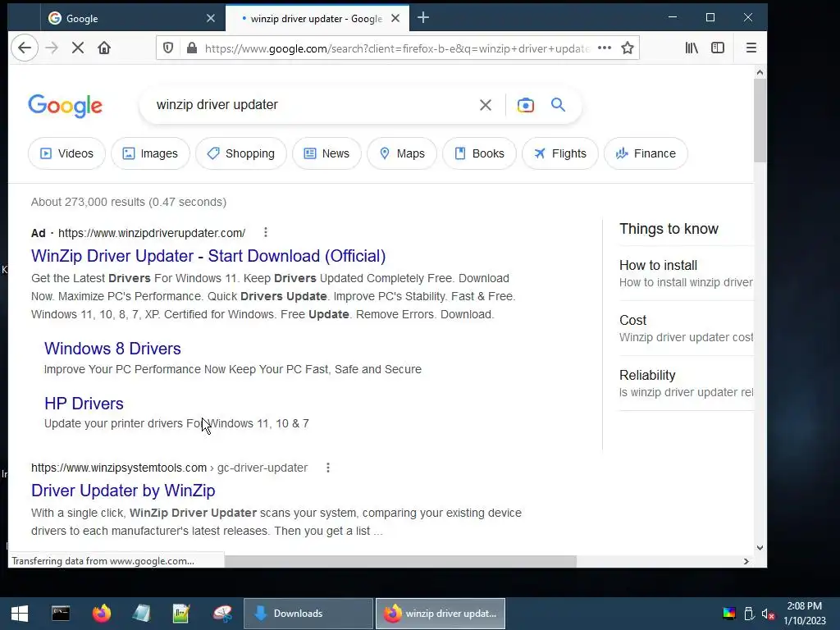
Task: Open options for the ad result
Action: pyautogui.click(x=266, y=232)
